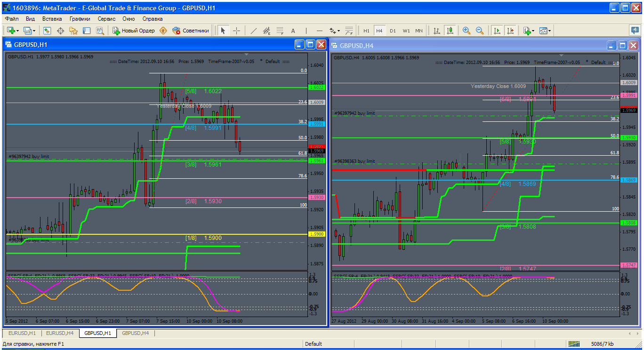The height and width of the screenshot is (350, 644).
Task: Show the Terminal panel icon
Action: tap(87, 31)
